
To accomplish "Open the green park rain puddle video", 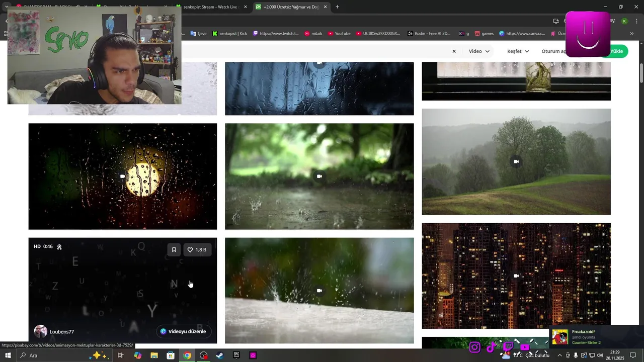I will 319,176.
